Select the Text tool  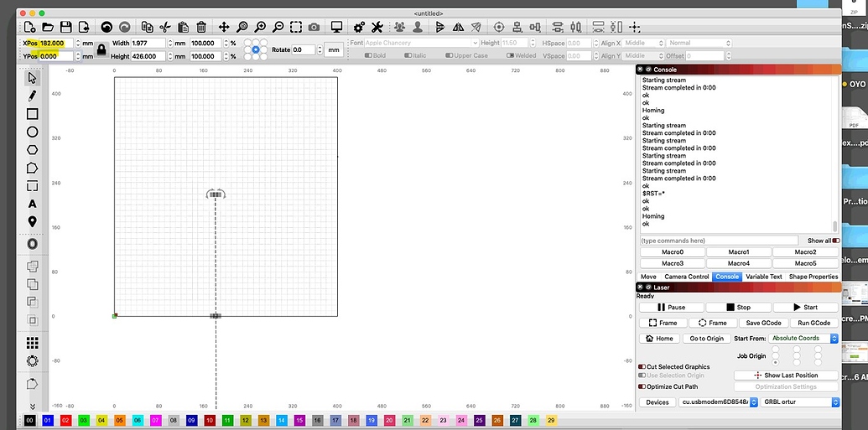(32, 204)
